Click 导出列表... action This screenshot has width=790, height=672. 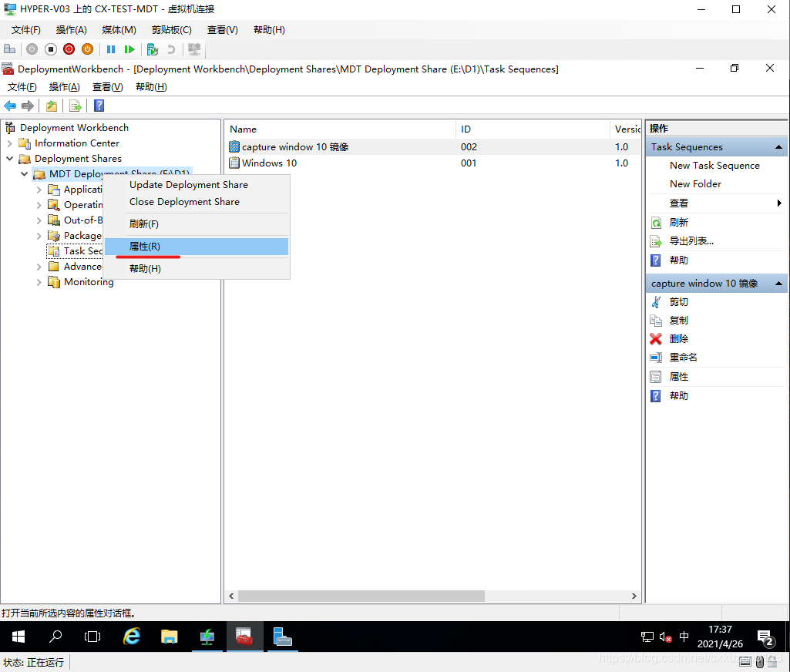point(691,241)
